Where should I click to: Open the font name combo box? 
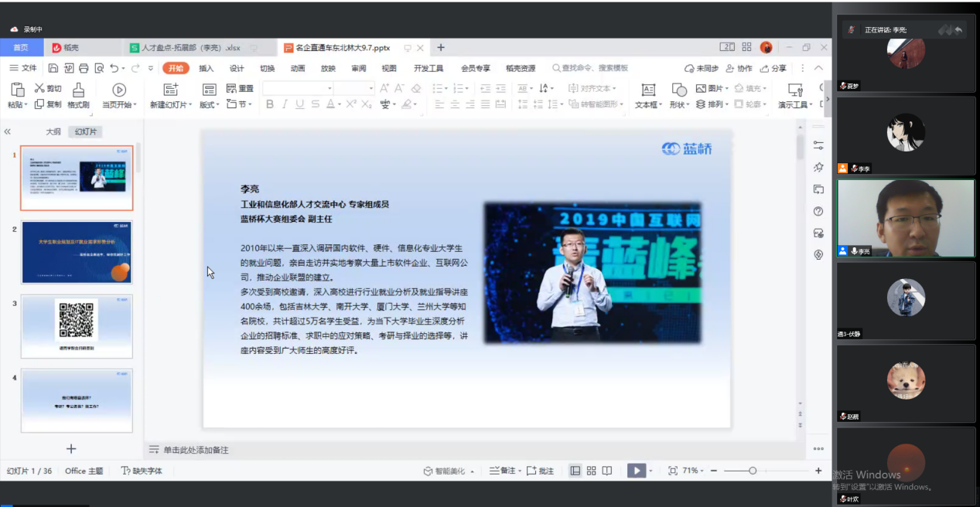[298, 88]
